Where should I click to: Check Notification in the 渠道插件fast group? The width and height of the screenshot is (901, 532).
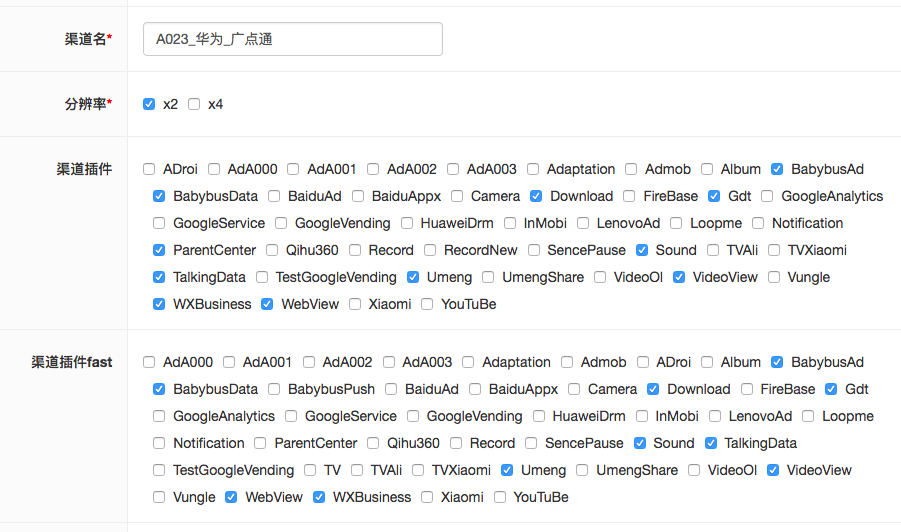(x=159, y=443)
